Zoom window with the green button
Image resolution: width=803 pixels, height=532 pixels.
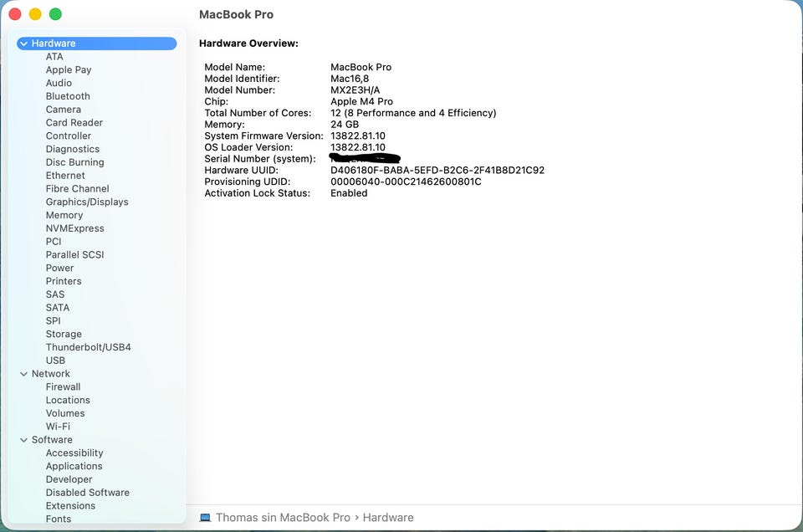point(55,14)
